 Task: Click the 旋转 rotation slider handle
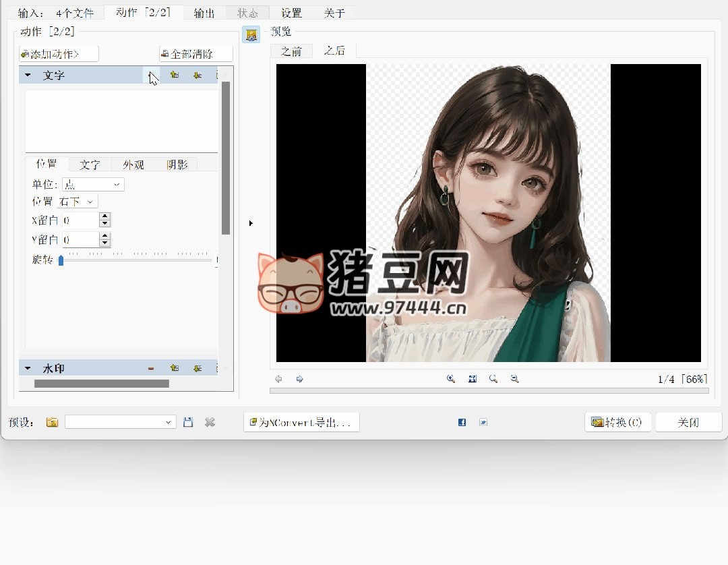click(61, 260)
